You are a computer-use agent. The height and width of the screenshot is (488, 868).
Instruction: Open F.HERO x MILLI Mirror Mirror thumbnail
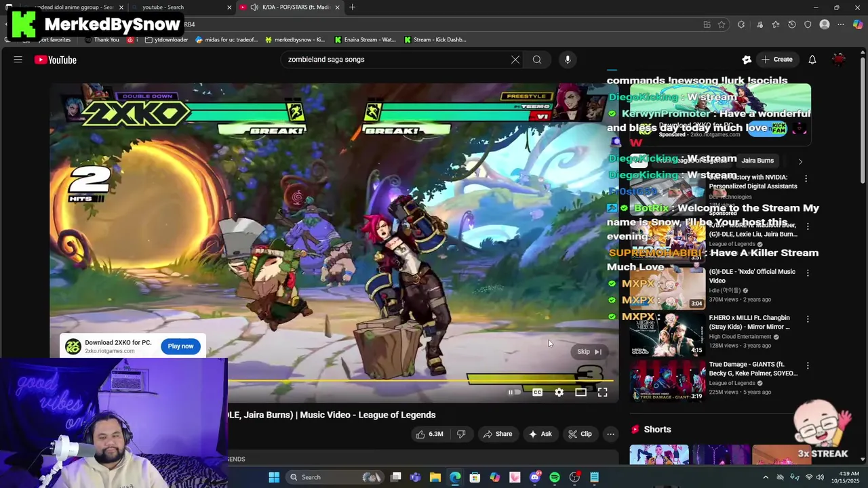click(x=668, y=335)
